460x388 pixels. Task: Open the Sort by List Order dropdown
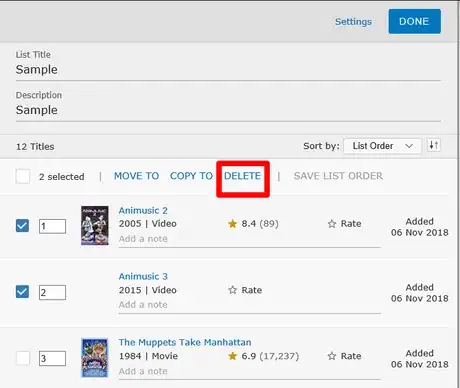[x=382, y=146]
